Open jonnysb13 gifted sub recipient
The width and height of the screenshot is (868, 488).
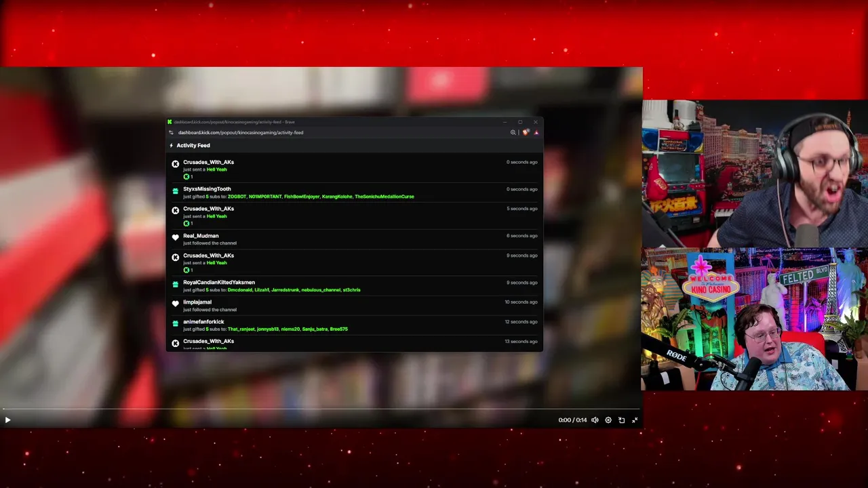coord(267,329)
